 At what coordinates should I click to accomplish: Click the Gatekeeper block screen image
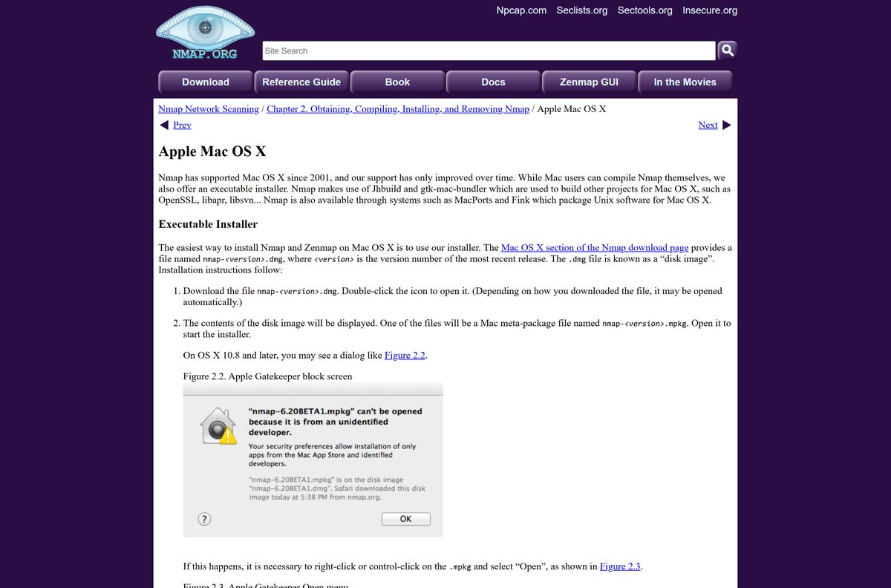pos(313,460)
